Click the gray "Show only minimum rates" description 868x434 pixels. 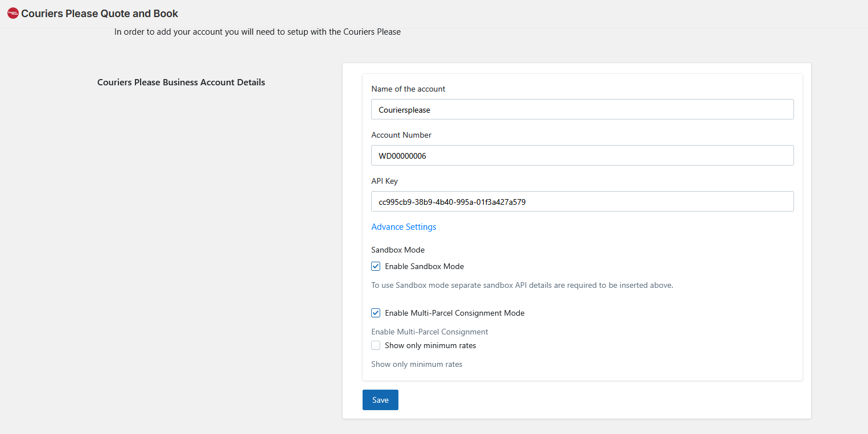pos(417,364)
